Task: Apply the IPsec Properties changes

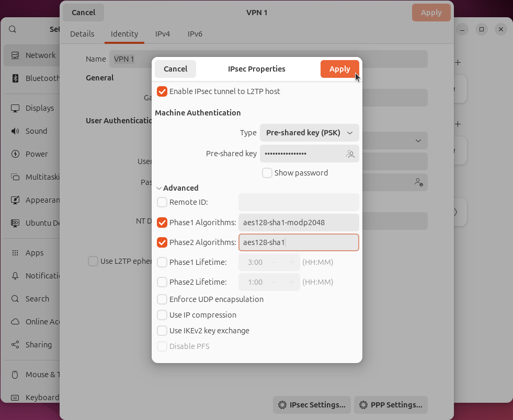Action: 339,69
